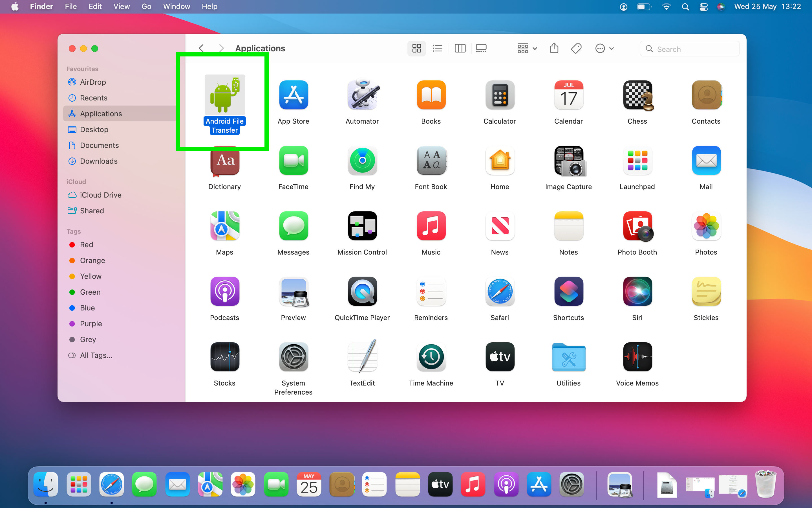Select the Stocks app icon
Image resolution: width=812 pixels, height=508 pixels.
[x=225, y=357]
